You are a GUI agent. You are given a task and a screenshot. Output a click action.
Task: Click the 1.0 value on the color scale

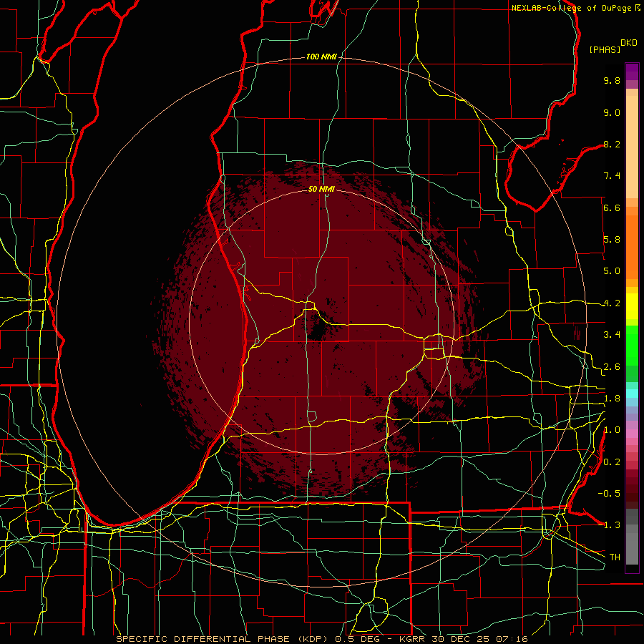click(x=612, y=430)
